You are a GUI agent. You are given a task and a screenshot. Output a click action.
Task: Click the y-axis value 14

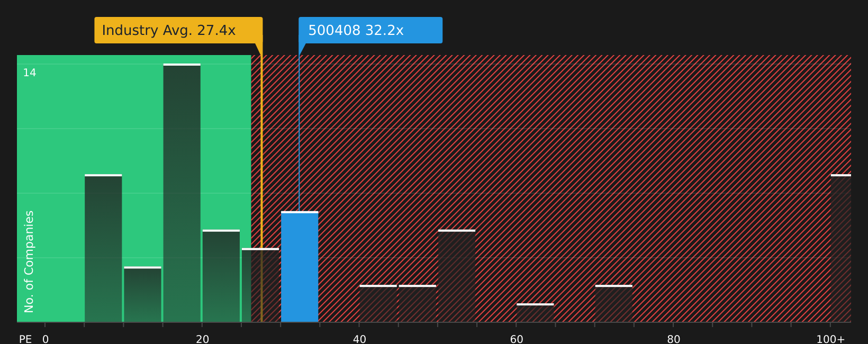click(30, 73)
